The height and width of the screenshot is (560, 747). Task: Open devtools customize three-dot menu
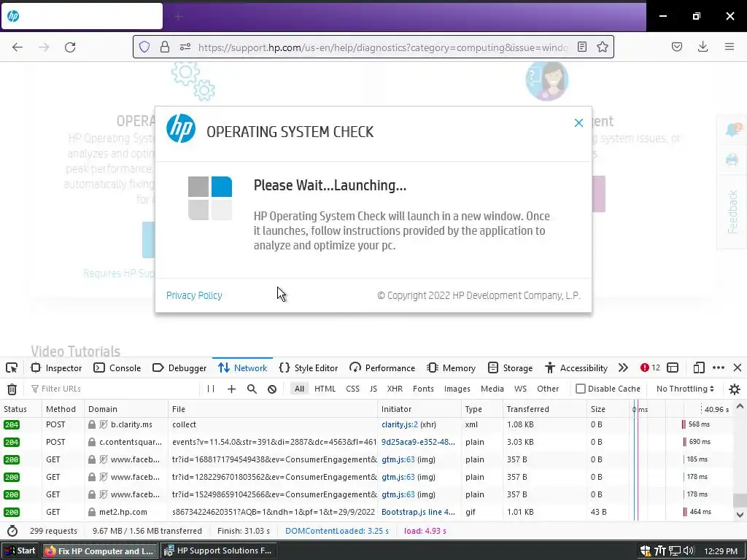pyautogui.click(x=719, y=367)
